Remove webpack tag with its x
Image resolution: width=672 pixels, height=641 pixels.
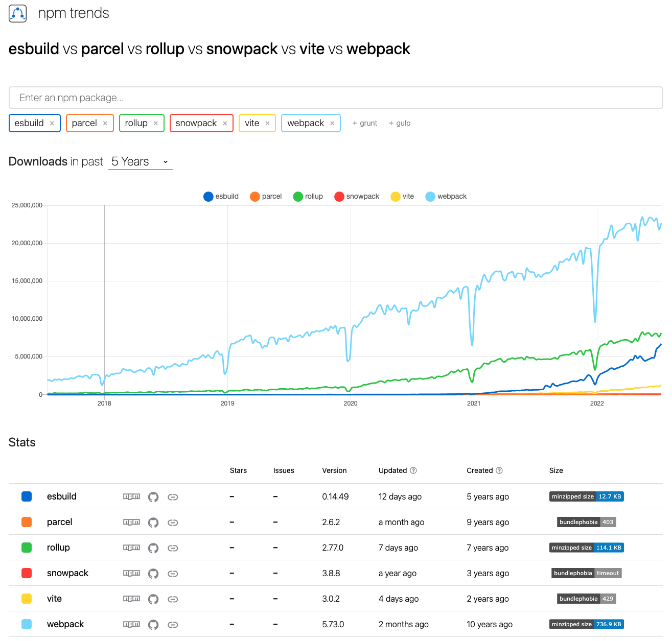(332, 123)
